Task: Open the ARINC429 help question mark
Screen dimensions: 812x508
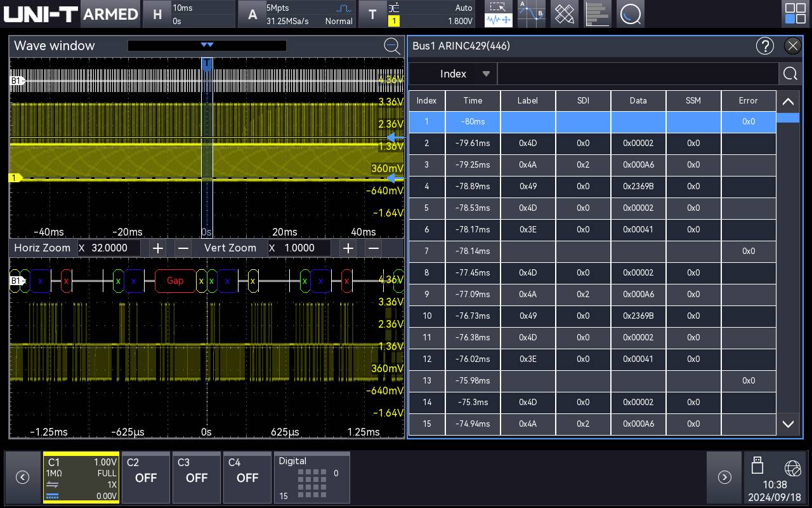Action: (x=765, y=46)
